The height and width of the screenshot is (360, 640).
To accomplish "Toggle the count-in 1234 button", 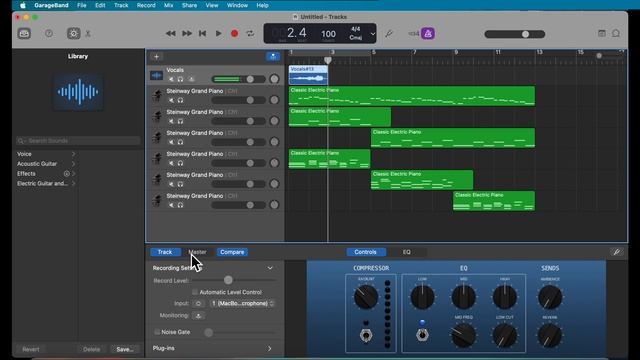I will [414, 33].
